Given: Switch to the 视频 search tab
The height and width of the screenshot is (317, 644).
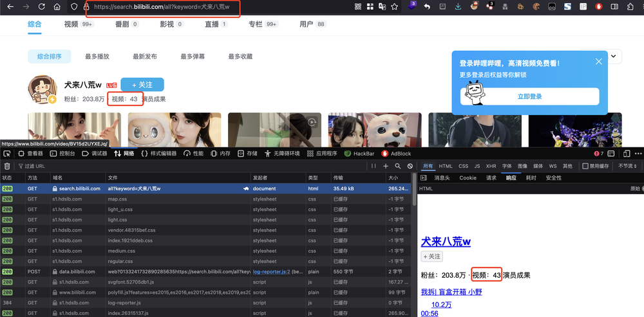Looking at the screenshot, I should (x=79, y=24).
